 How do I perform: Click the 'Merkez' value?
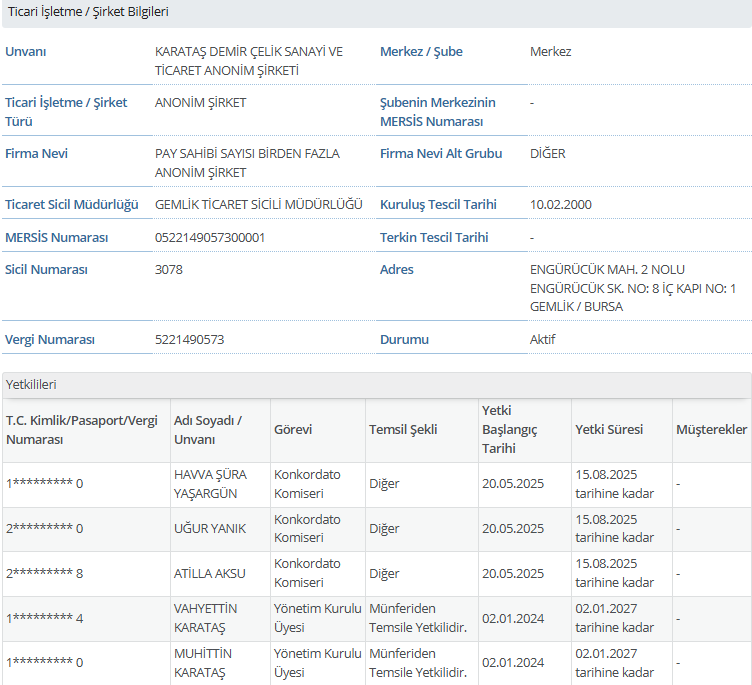[551, 52]
